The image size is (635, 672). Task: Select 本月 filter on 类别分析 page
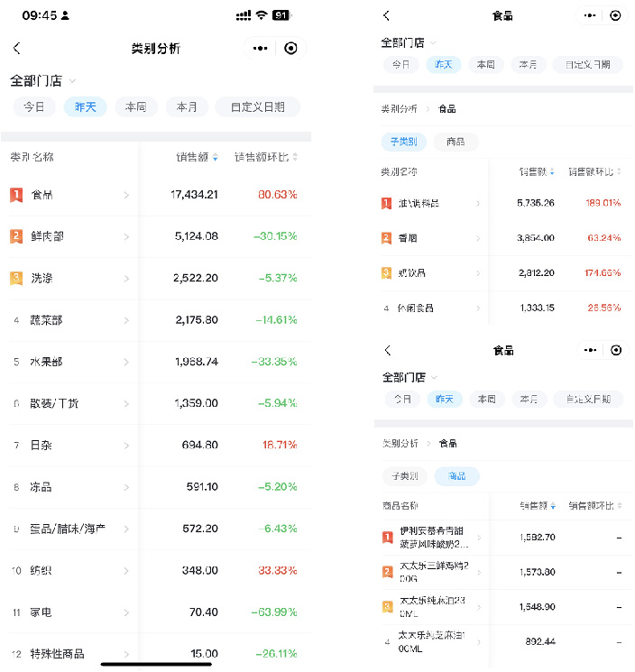[x=187, y=106]
